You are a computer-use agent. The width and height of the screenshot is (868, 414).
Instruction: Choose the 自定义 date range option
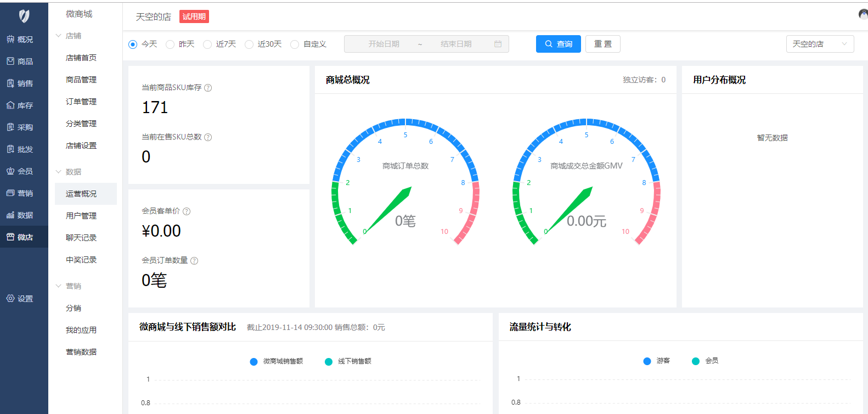[x=295, y=44]
